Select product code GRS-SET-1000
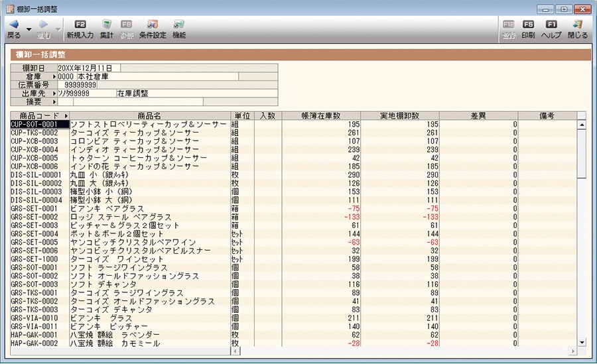The image size is (597, 364). tap(34, 259)
